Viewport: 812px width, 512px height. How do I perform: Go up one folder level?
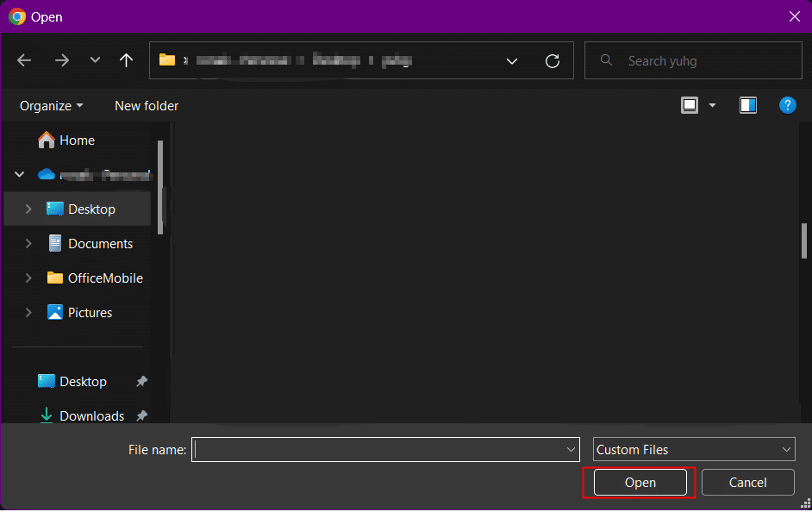tap(126, 60)
